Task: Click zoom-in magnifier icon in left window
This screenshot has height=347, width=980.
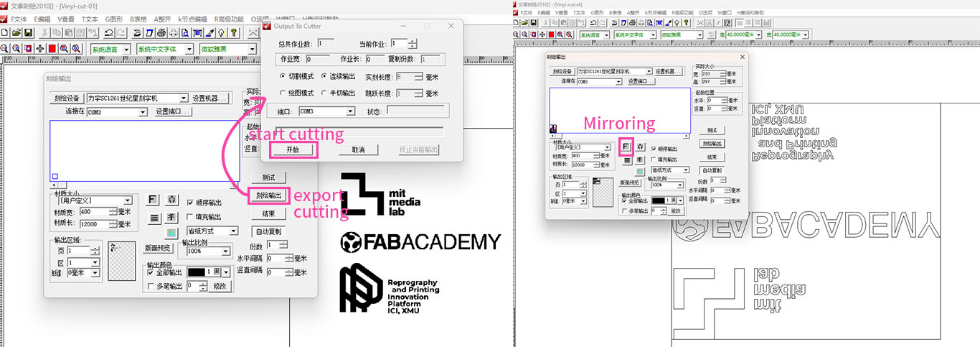Action: [4, 48]
